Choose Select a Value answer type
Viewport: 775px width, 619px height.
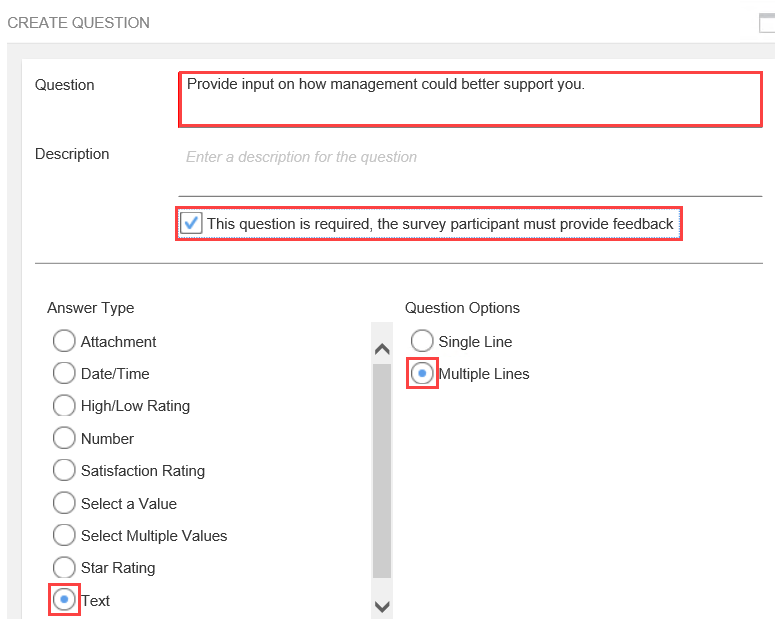pyautogui.click(x=64, y=503)
